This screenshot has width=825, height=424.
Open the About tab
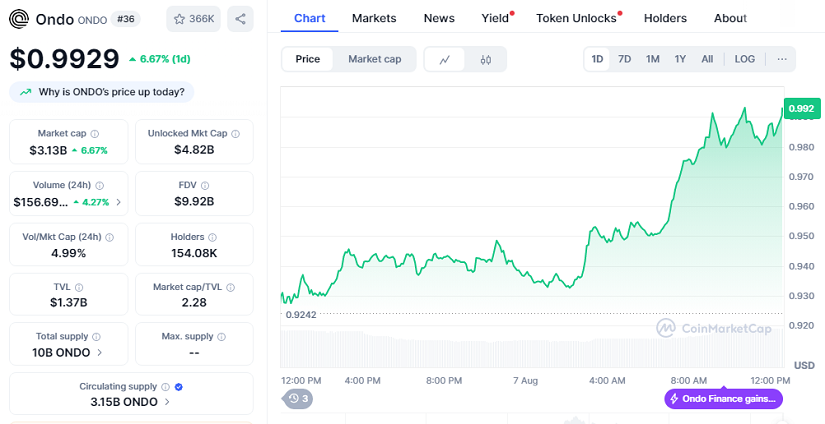pos(730,18)
